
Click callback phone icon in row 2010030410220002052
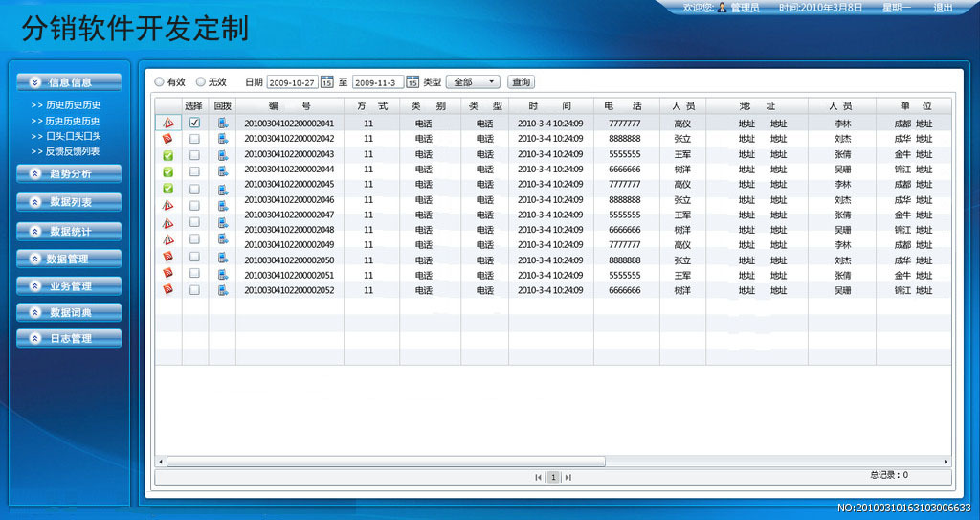coord(222,290)
